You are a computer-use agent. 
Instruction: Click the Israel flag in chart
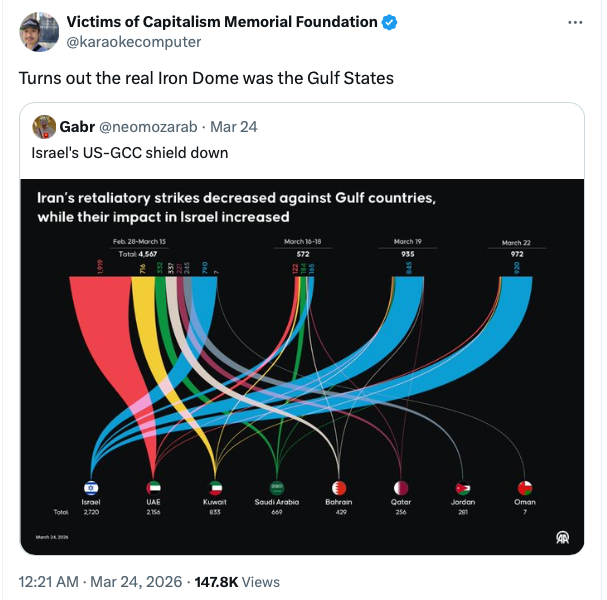click(91, 488)
